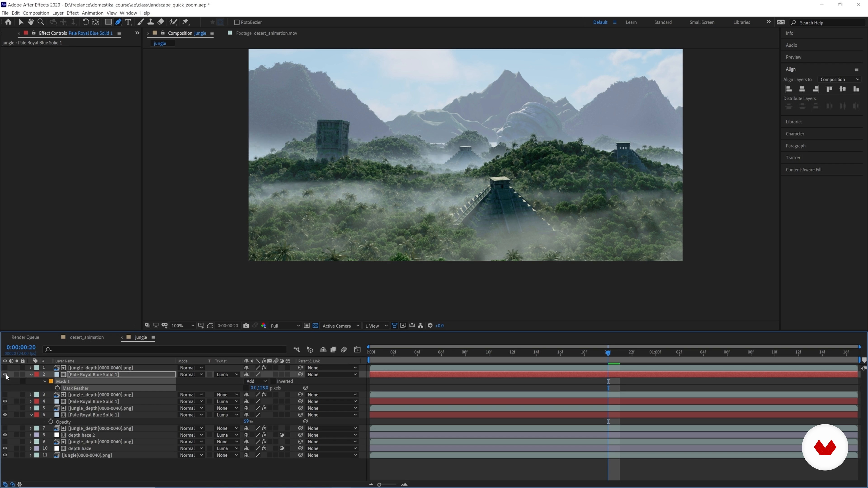Click the red label swatch of layer 2
Image resolution: width=868 pixels, height=488 pixels.
coord(37,375)
